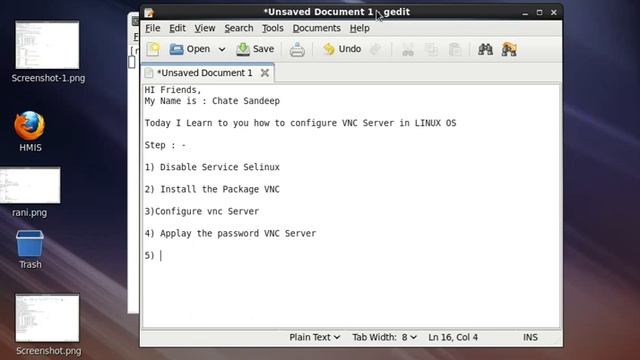Screen dimensions: 640x360
Task: Expand the recent files arrow beside Open
Action: (x=222, y=49)
